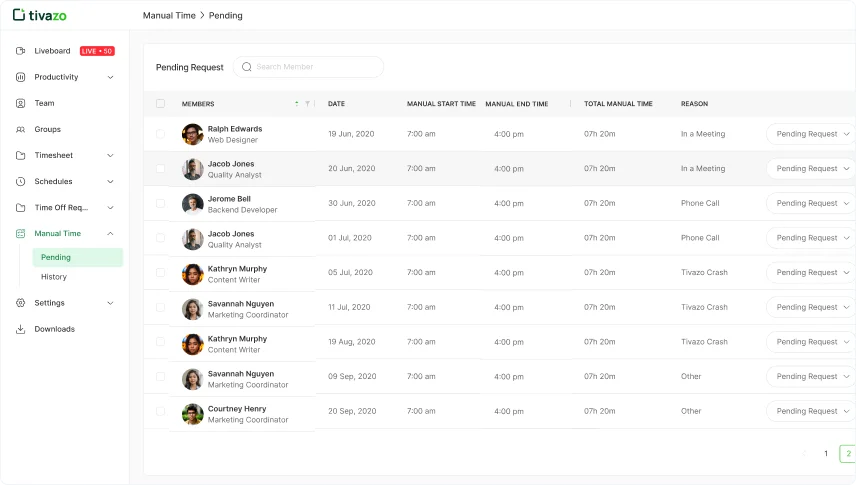
Task: Select the Pending submenu item
Action: (56, 257)
